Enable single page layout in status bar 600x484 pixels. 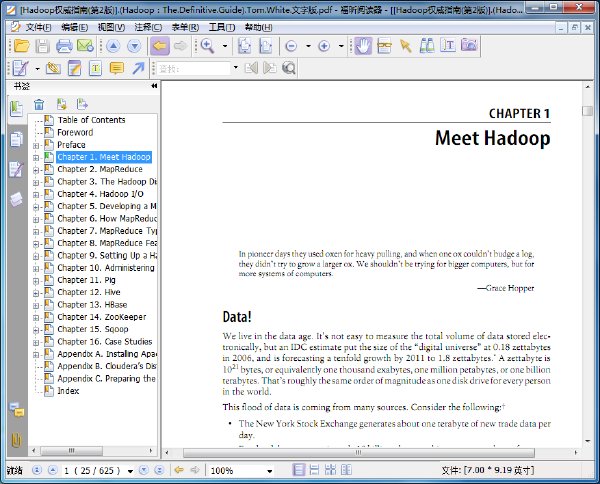(x=299, y=470)
